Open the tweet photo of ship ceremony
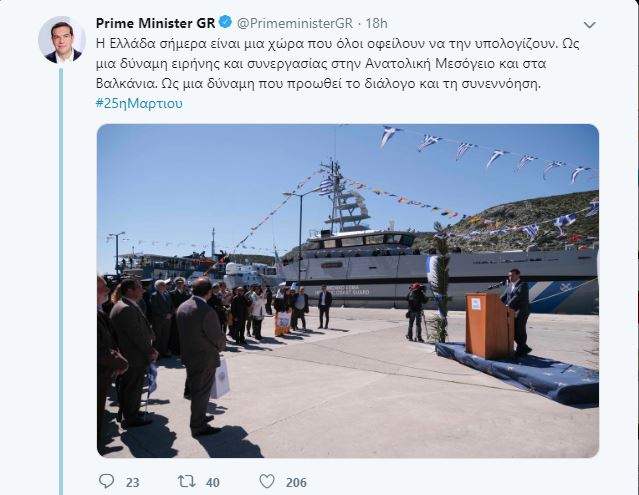The image size is (639, 495). click(348, 290)
